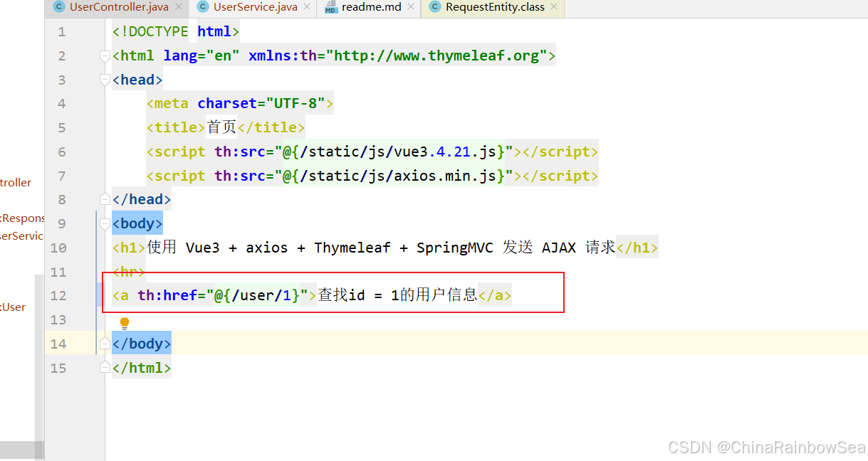
Task: Click the "<head>" opening tag on line 3
Action: 137,80
